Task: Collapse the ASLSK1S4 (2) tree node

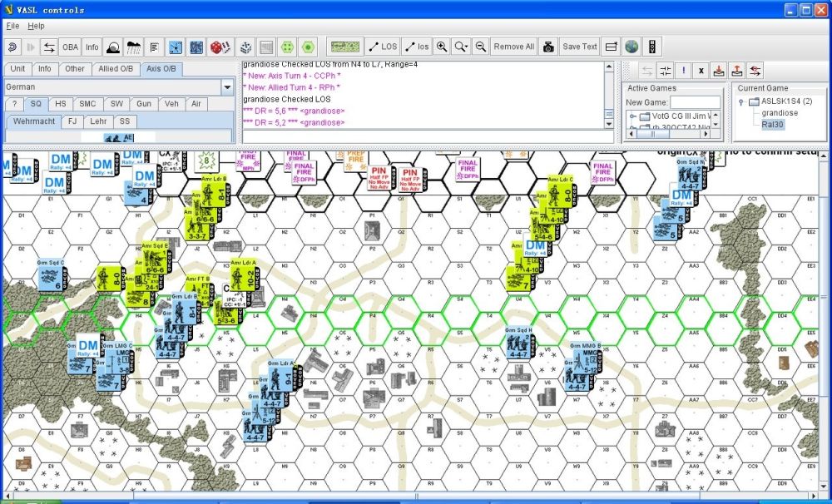Action: click(x=741, y=101)
